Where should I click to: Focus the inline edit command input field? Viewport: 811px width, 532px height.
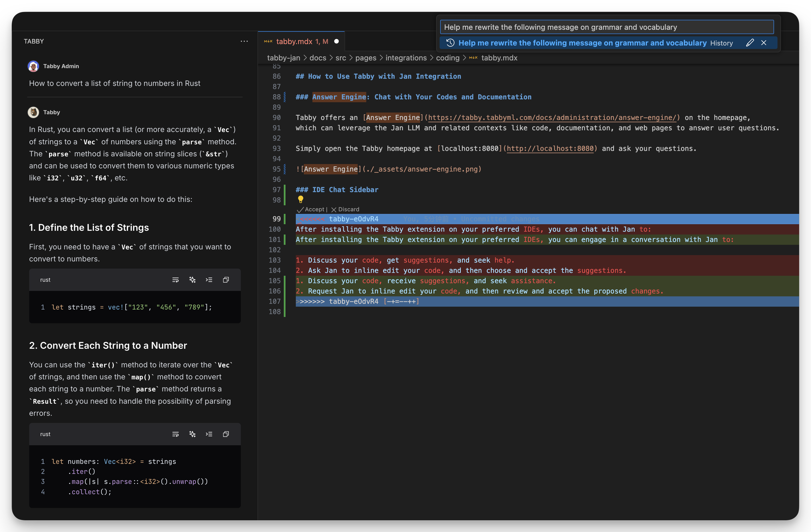(x=607, y=27)
